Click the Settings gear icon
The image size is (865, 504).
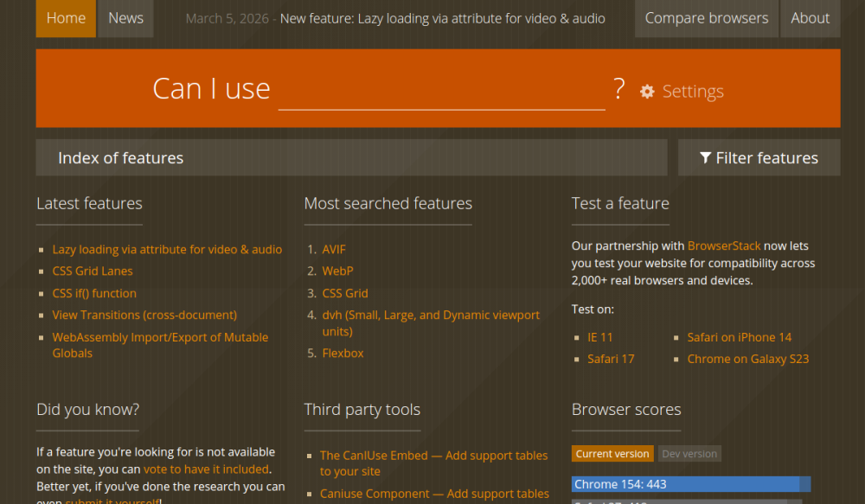pos(647,92)
